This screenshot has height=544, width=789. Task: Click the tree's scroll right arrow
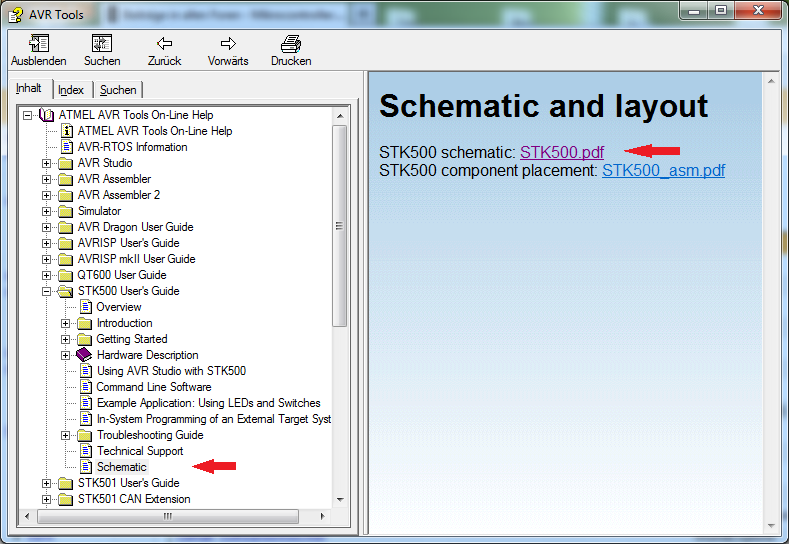pos(323,516)
